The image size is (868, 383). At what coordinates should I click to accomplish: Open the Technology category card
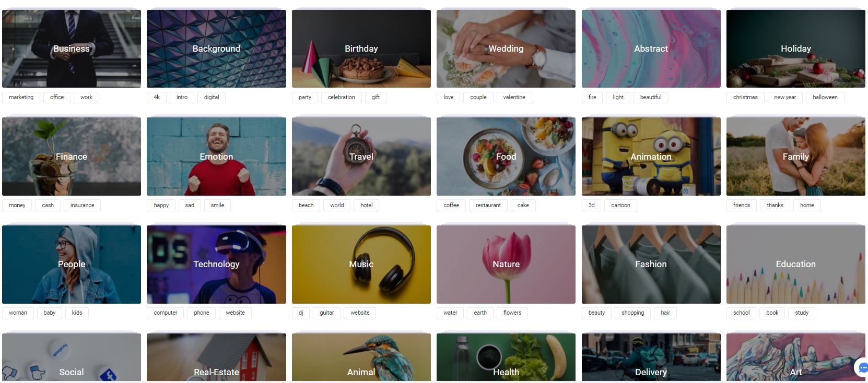(216, 265)
